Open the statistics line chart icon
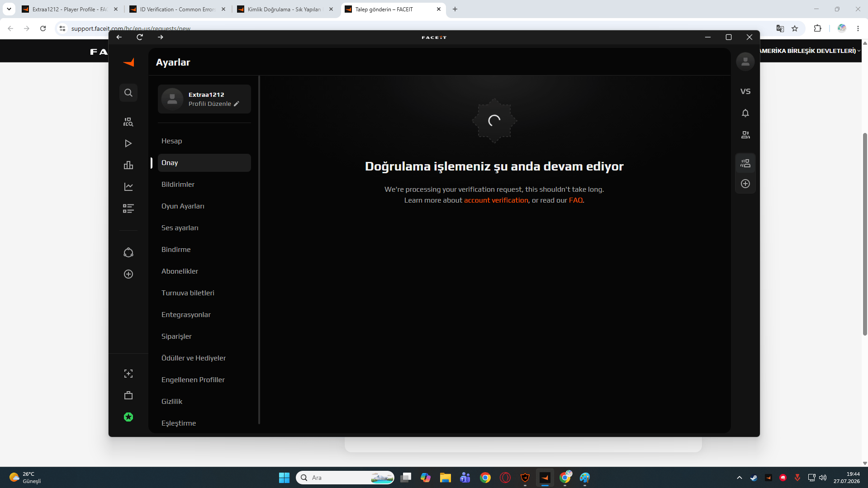Image resolution: width=868 pixels, height=488 pixels. (x=128, y=187)
